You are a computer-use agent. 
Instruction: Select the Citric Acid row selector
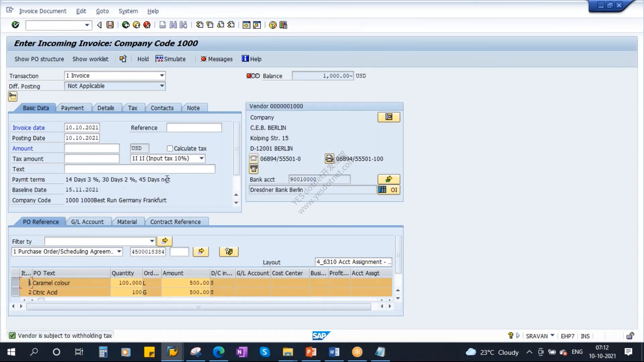tap(15, 292)
